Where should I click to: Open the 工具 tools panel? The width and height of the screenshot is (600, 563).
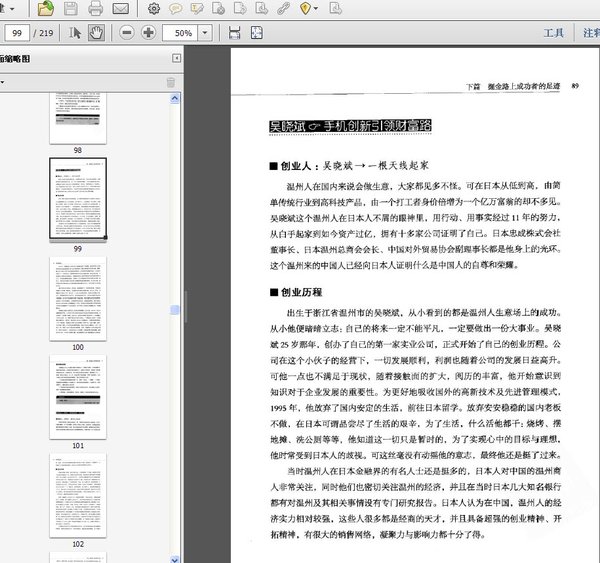[553, 33]
